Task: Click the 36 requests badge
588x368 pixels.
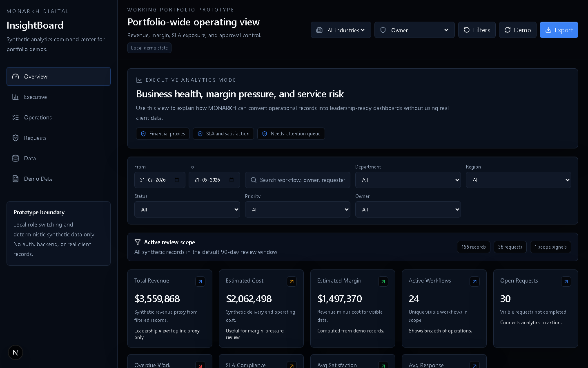Action: (510, 247)
